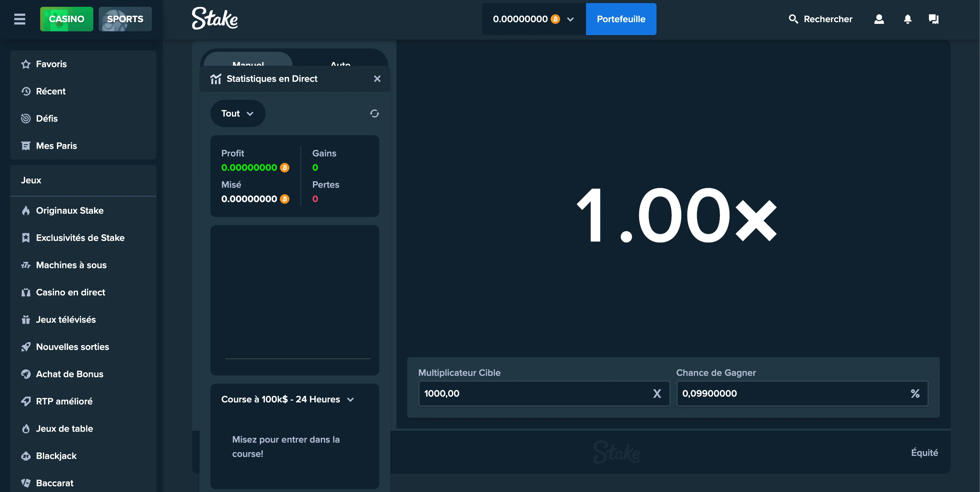Click the Blackjack 21 icon
This screenshot has height=492, width=980.
pyautogui.click(x=26, y=456)
